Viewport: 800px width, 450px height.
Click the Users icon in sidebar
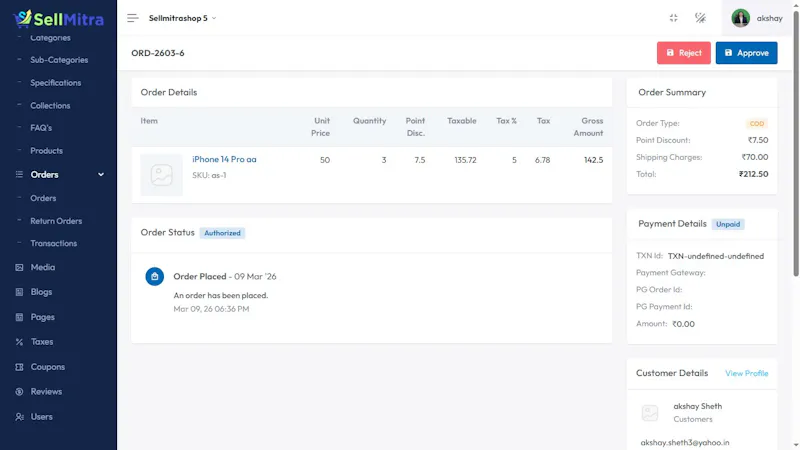point(19,417)
